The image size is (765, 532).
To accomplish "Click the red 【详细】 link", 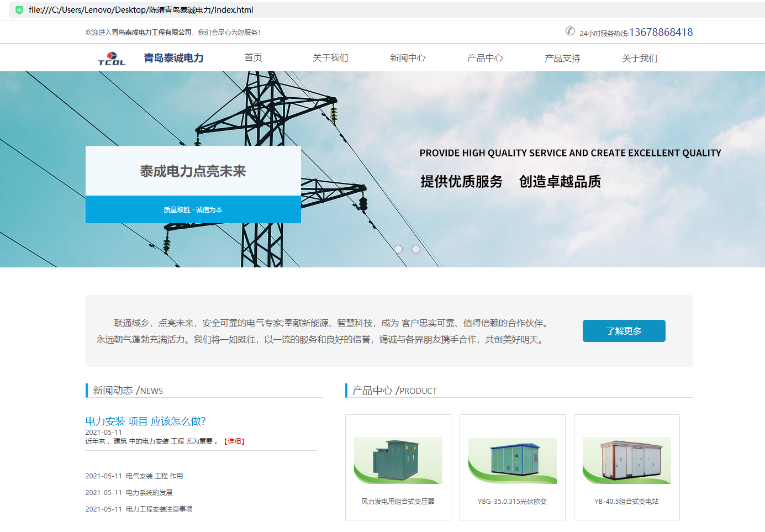I will pos(234,441).
